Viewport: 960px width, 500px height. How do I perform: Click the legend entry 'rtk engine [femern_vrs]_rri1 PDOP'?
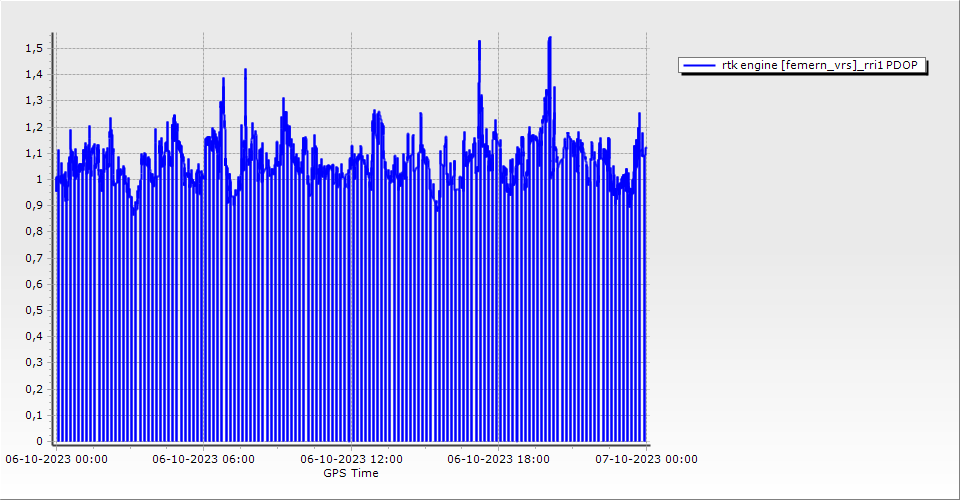pyautogui.click(x=802, y=65)
